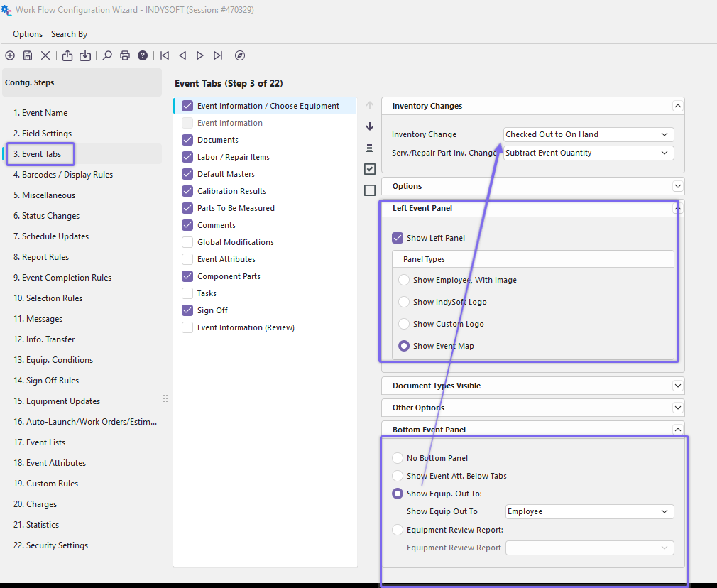The height and width of the screenshot is (588, 717).
Task: Go to step 9. Event Completion Rules
Action: 62,278
